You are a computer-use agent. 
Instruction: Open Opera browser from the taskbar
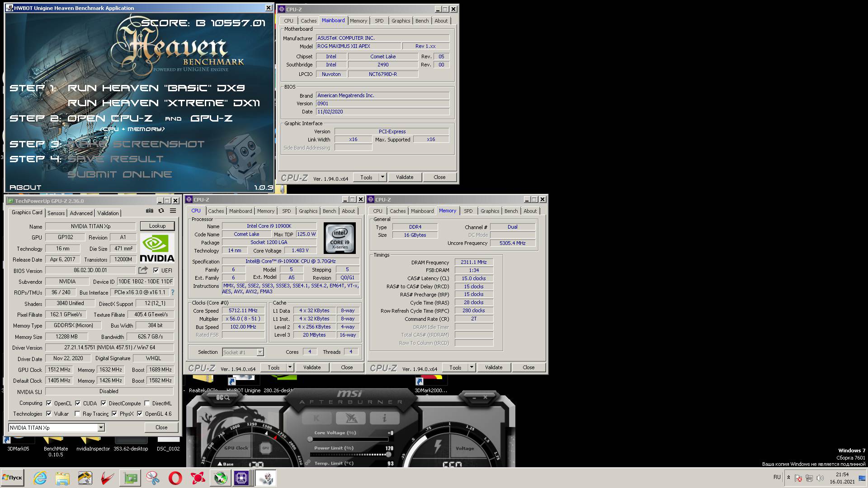click(175, 478)
